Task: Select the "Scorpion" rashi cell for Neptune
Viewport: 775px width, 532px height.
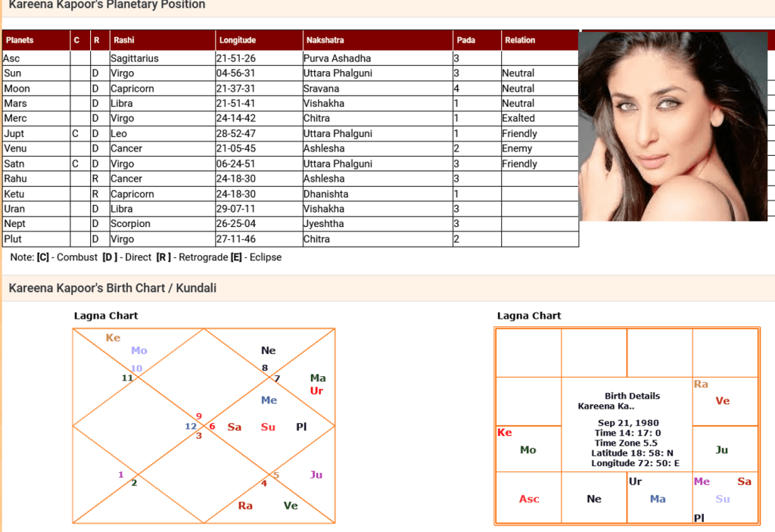Action: tap(130, 224)
